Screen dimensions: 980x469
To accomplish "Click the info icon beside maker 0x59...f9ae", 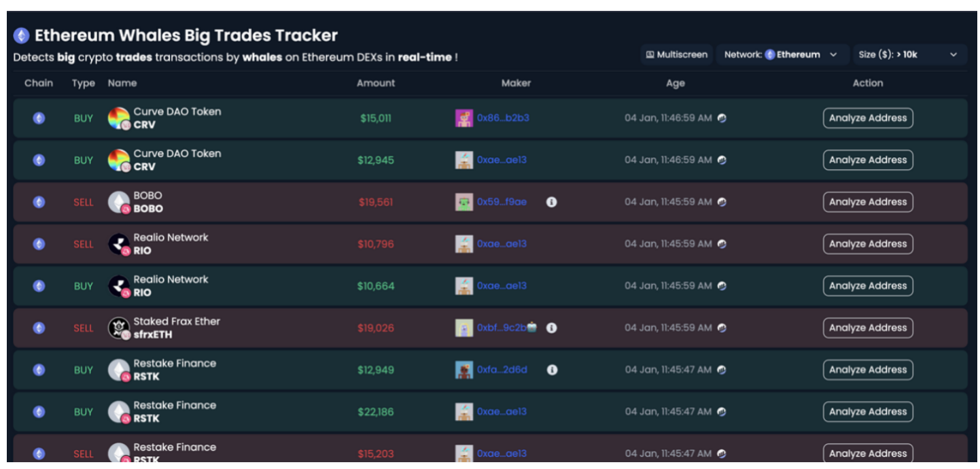I will click(552, 202).
